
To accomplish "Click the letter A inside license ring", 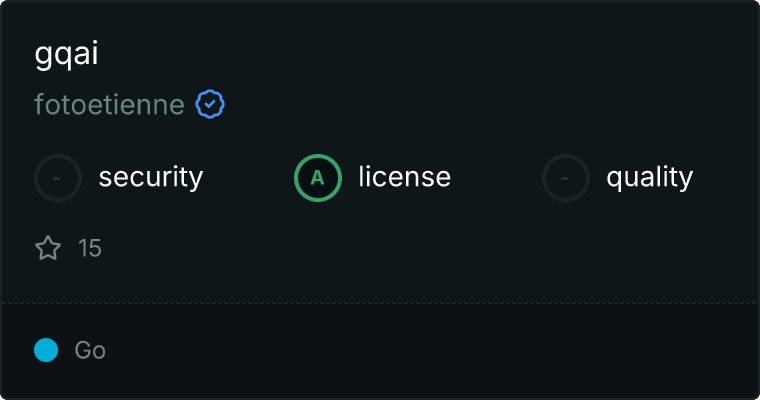I will [x=317, y=178].
